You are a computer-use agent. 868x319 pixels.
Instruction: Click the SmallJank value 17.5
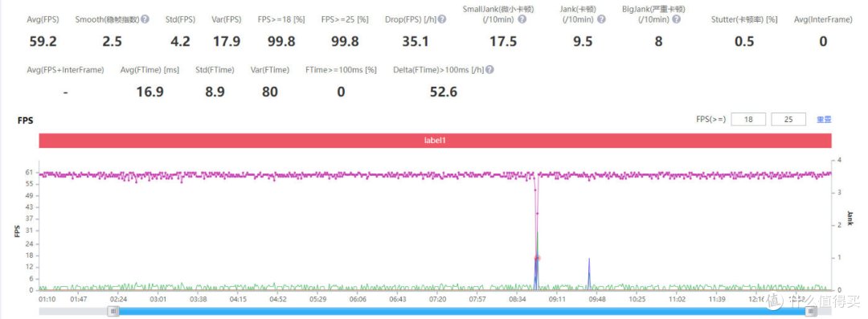tap(503, 42)
